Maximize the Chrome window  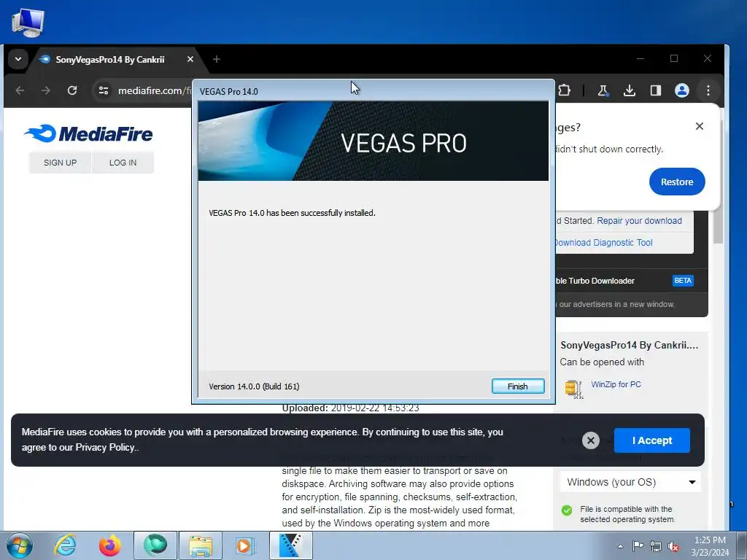673,58
